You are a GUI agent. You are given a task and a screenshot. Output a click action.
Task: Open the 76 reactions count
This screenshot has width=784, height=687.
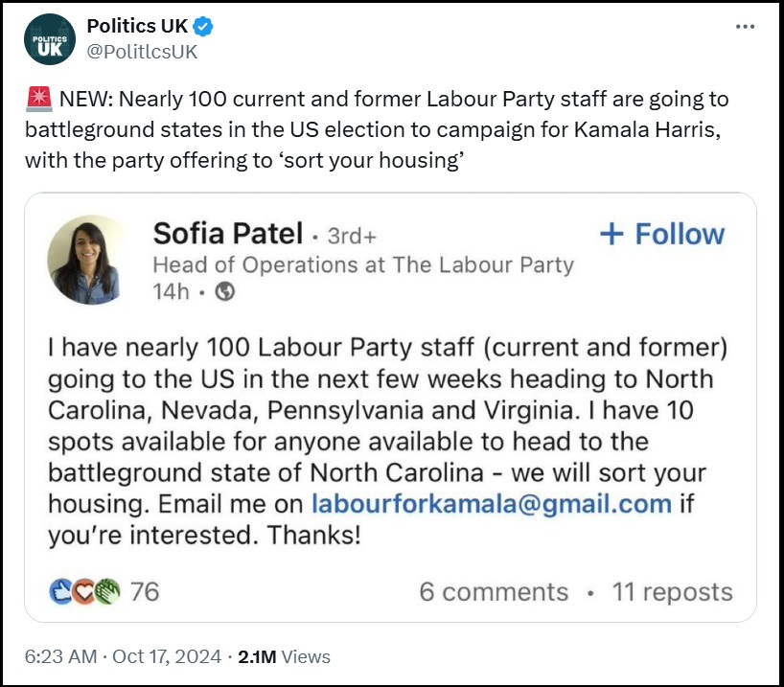pyautogui.click(x=145, y=592)
